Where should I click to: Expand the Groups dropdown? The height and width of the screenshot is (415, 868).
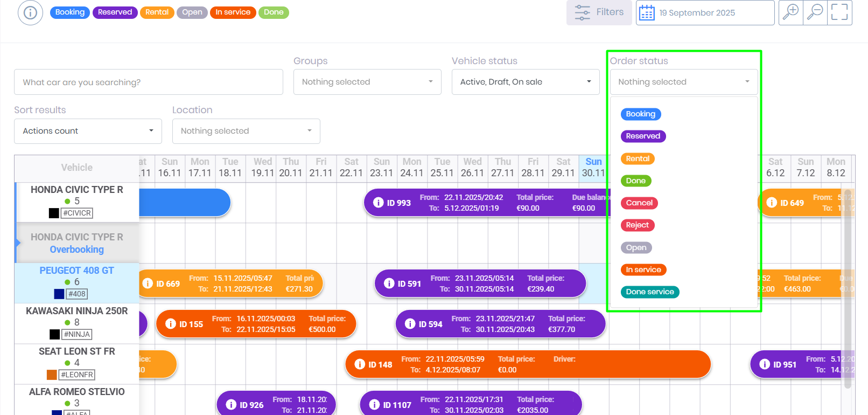point(367,82)
